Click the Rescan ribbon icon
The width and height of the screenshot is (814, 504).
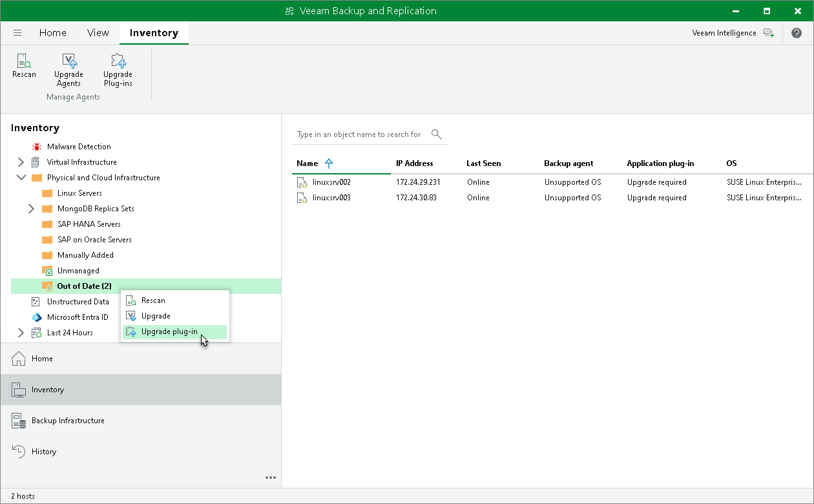coord(24,66)
